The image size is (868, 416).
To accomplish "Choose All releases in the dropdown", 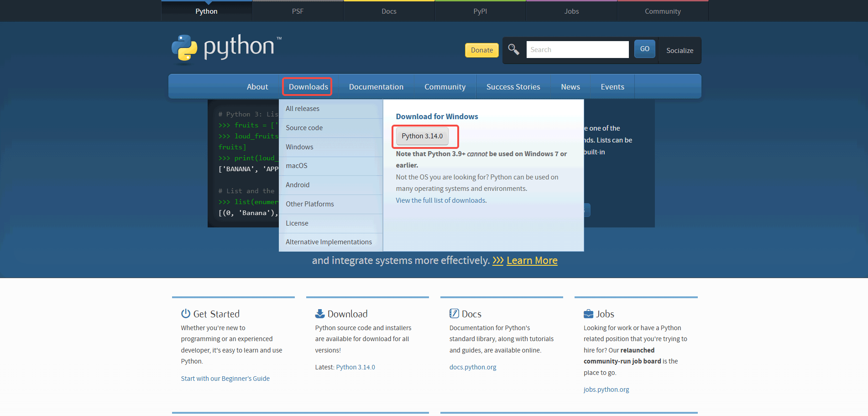I will click(x=303, y=109).
